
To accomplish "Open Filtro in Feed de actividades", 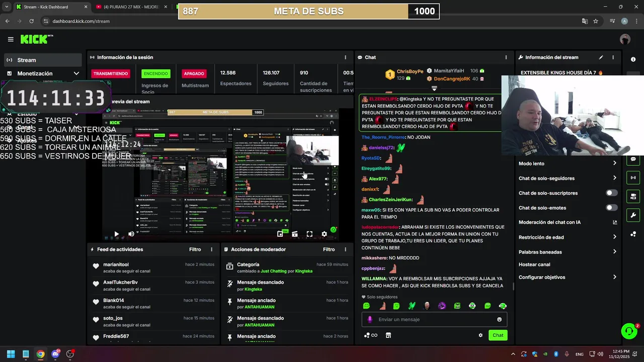I will 195,249.
